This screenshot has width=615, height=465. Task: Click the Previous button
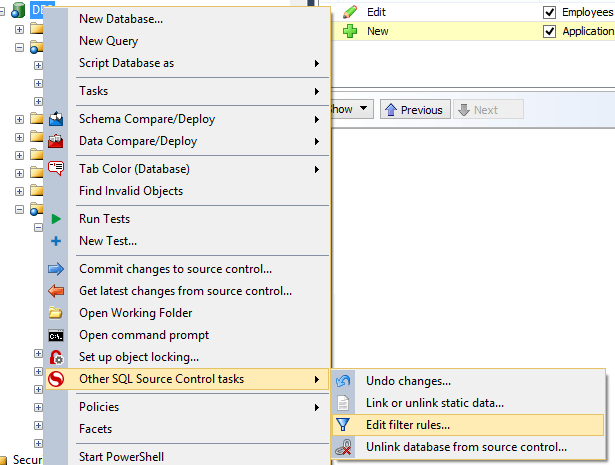(x=413, y=110)
